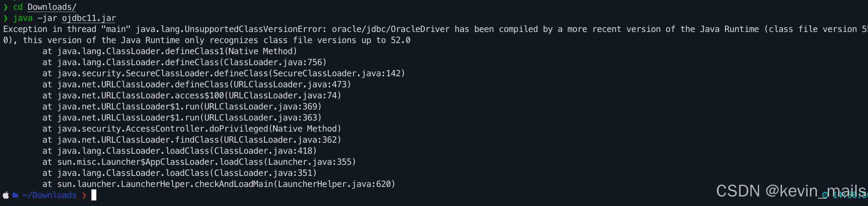Click the red prompt arrow before the cursor

click(84, 195)
